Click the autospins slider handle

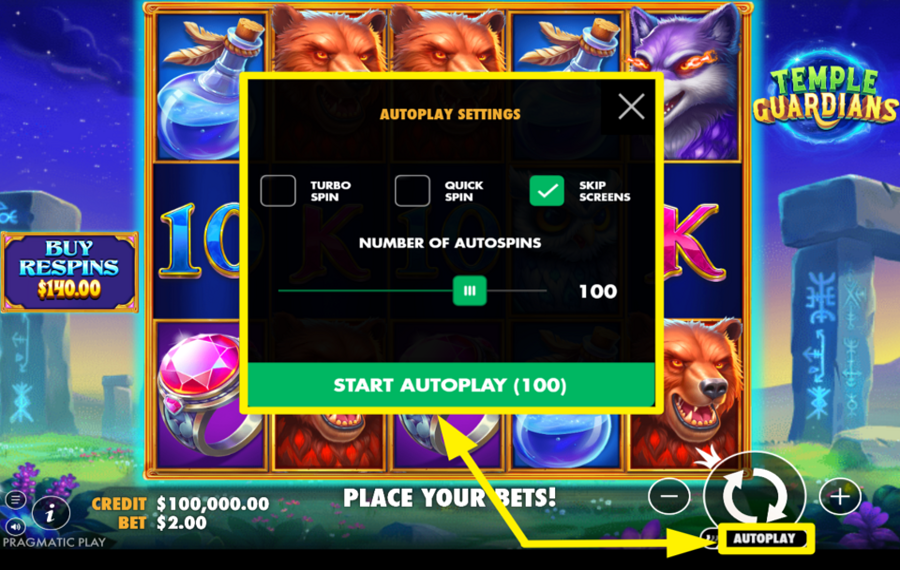pos(470,291)
